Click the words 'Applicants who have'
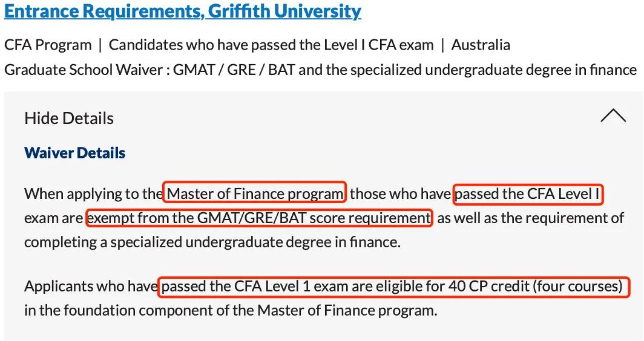The width and height of the screenshot is (644, 341). click(91, 286)
